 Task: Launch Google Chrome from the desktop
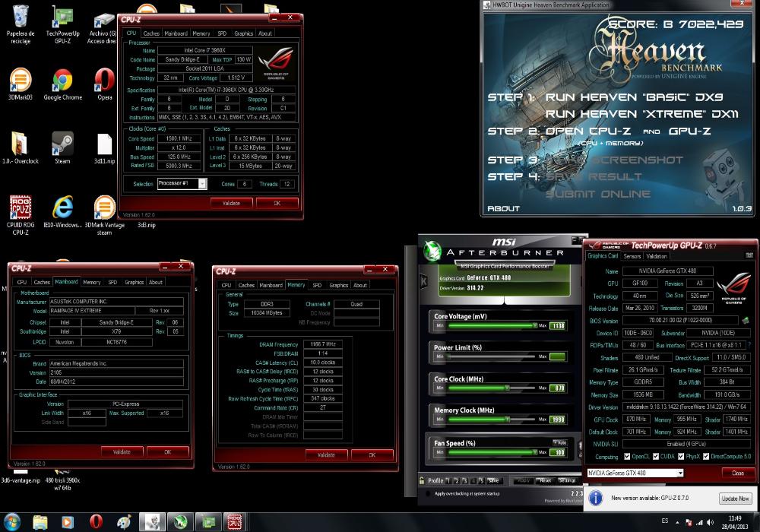[x=62, y=84]
